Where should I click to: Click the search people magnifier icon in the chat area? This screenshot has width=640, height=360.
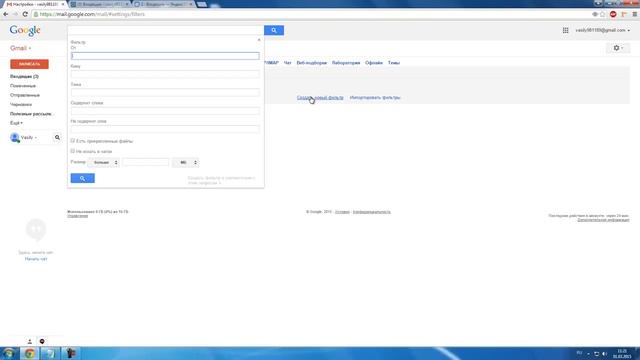tap(57, 138)
